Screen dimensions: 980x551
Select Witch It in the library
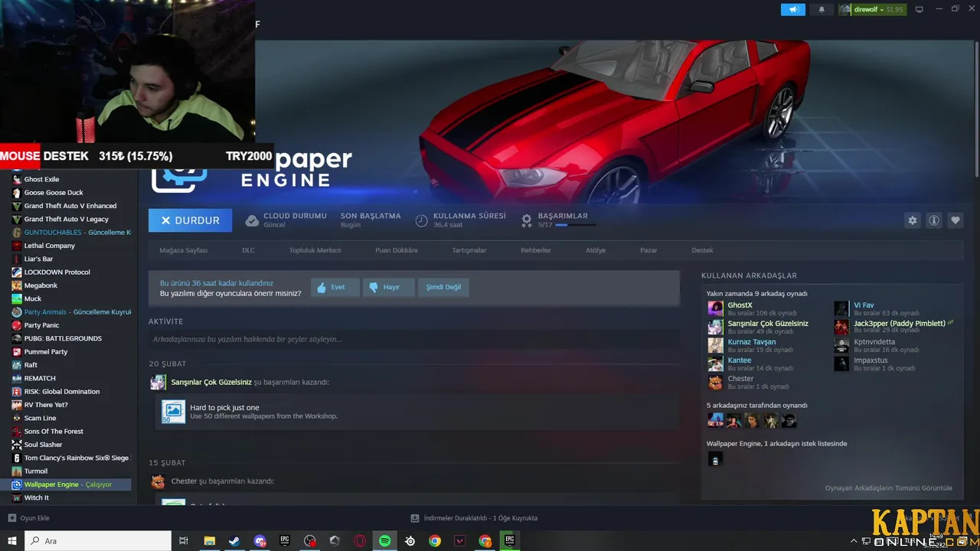[36, 497]
